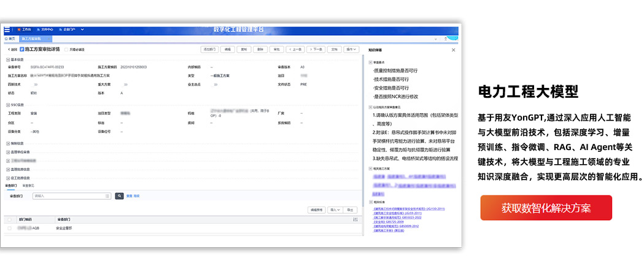Go to previous record with 上一条
This screenshot has width=644, height=273.
pyautogui.click(x=295, y=49)
